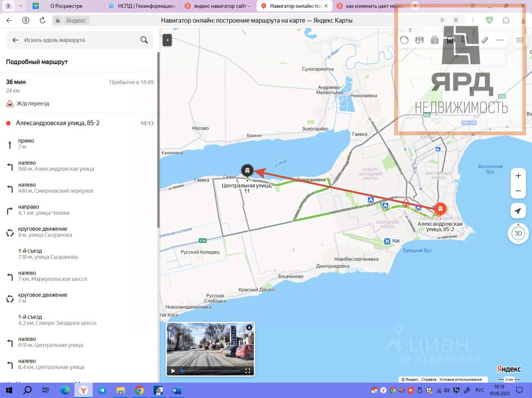Switch to the 'яндекс навигатор сайт' tab

pyautogui.click(x=218, y=6)
